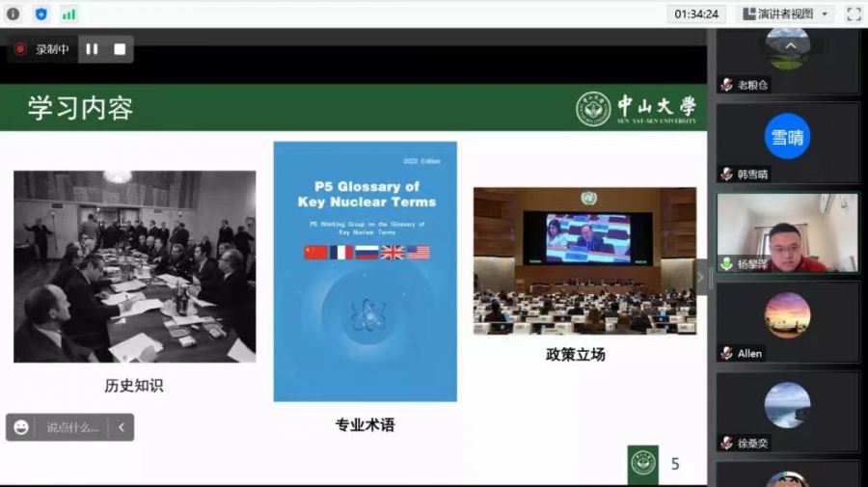Stop the recording

click(120, 49)
